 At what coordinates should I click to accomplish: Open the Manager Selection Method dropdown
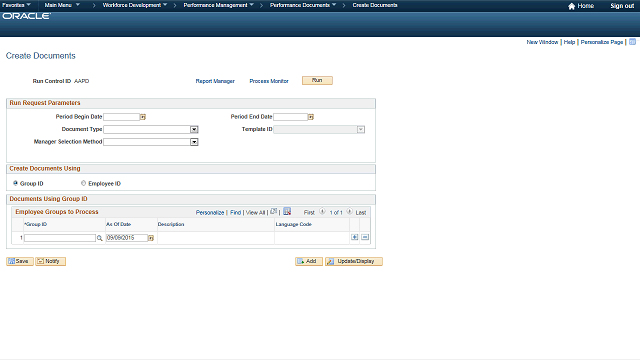[x=194, y=142]
